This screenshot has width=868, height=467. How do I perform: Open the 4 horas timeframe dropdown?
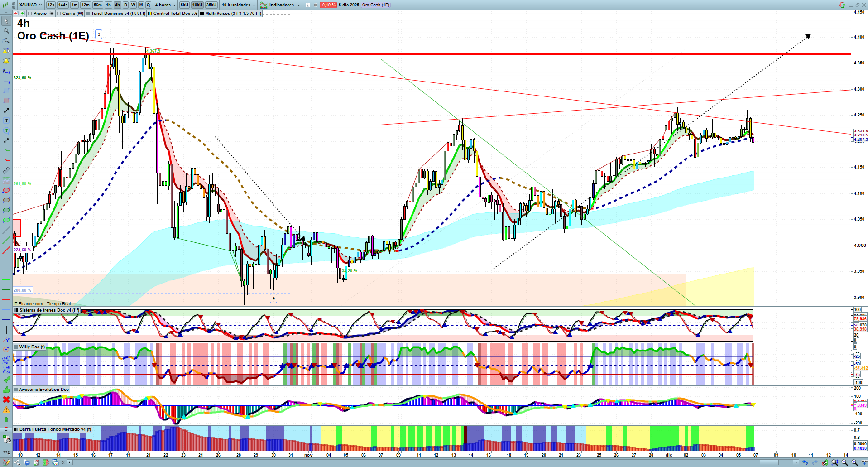[165, 5]
